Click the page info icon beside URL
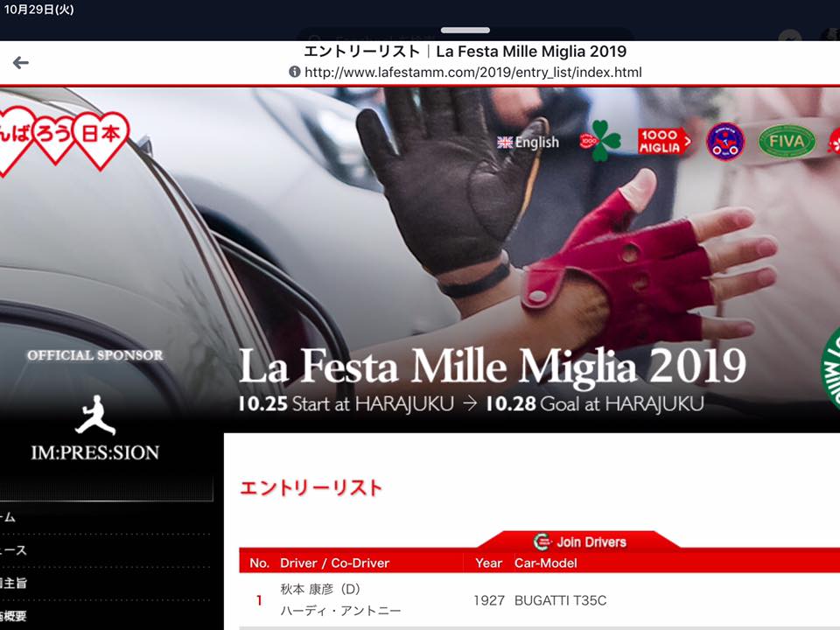This screenshot has height=630, width=840. click(294, 72)
